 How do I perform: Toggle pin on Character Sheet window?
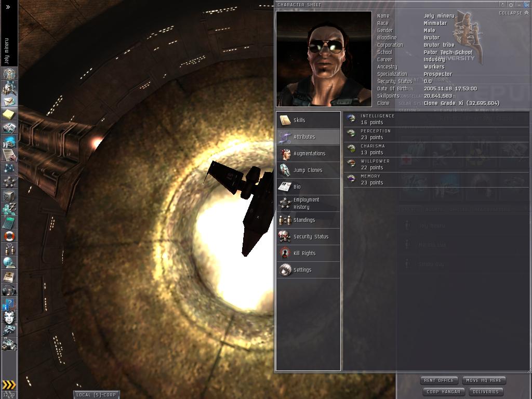pyautogui.click(x=503, y=5)
